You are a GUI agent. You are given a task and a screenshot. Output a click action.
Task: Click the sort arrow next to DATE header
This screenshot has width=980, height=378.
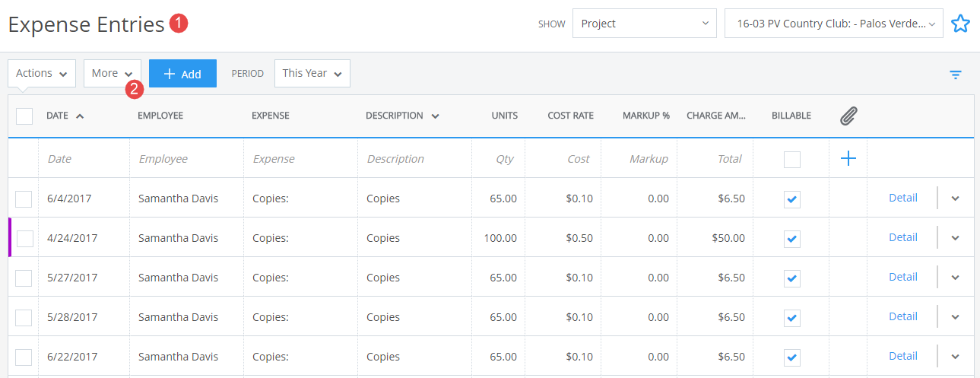tap(80, 116)
